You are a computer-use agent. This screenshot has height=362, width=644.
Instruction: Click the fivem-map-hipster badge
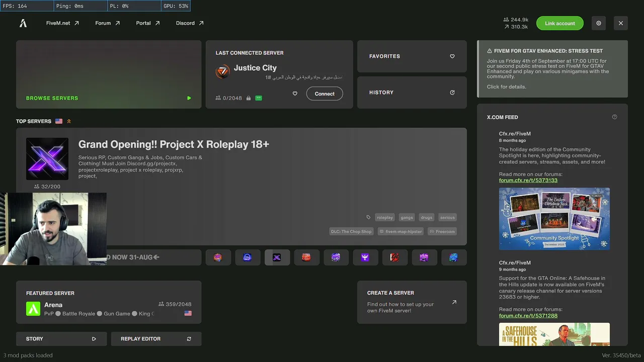(x=400, y=231)
